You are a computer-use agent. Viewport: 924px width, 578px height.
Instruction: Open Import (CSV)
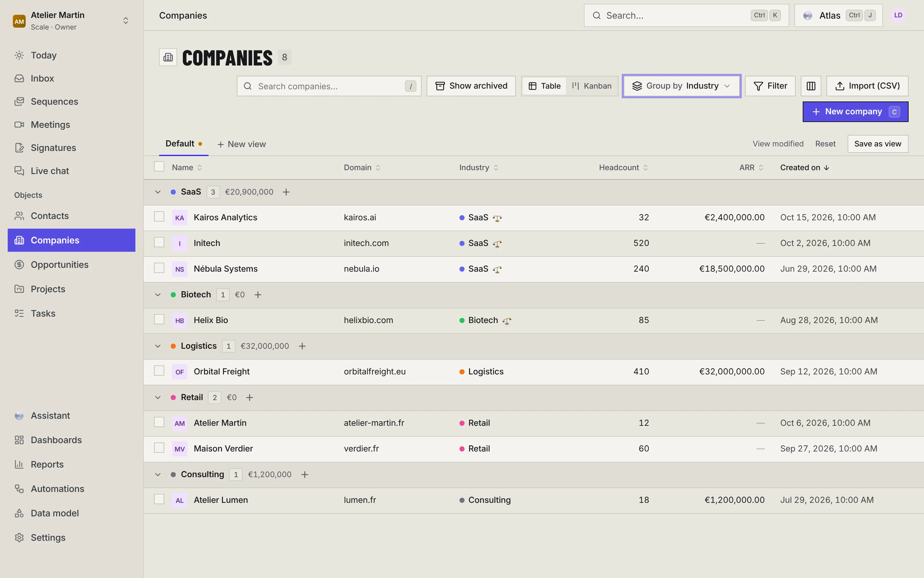click(x=867, y=86)
